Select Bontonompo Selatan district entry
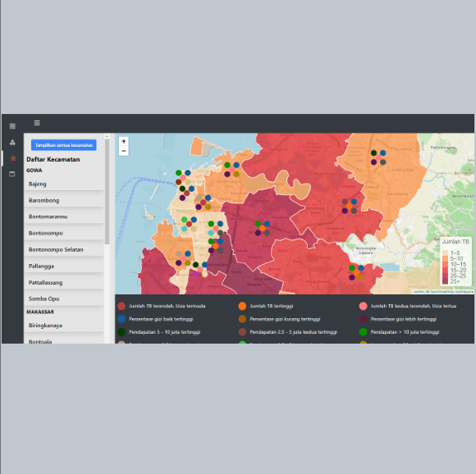 tap(64, 249)
